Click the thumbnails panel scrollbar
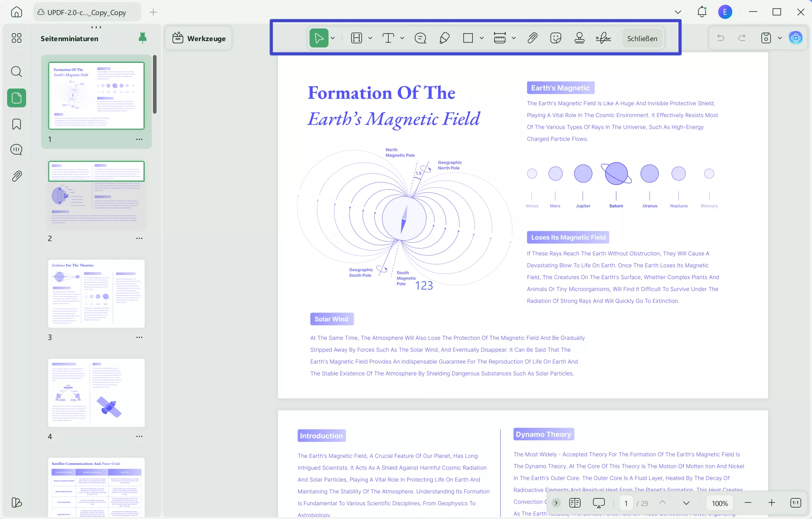Image resolution: width=812 pixels, height=519 pixels. pos(155,84)
